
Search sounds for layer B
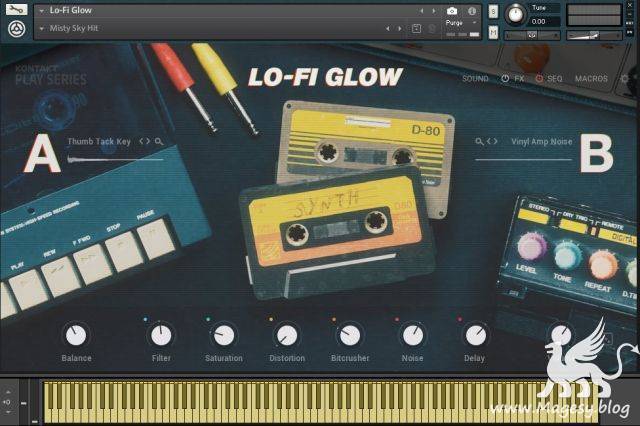tap(480, 142)
